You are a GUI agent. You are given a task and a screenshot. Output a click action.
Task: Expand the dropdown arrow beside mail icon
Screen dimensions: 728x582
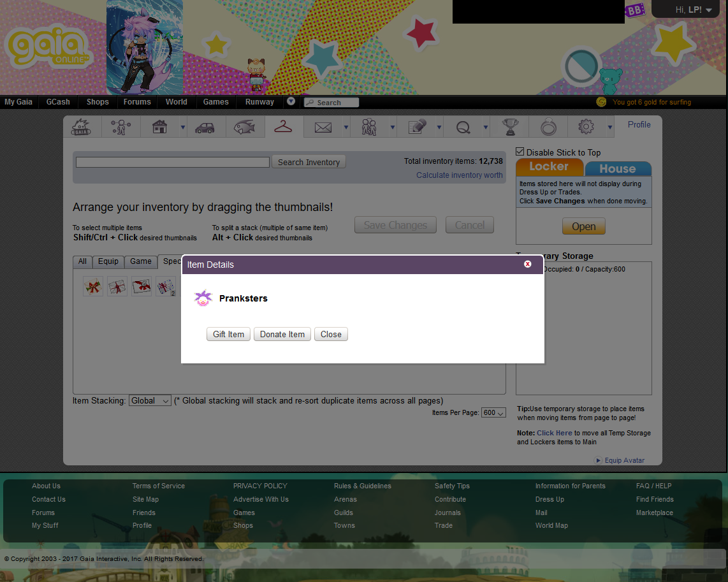pyautogui.click(x=346, y=127)
